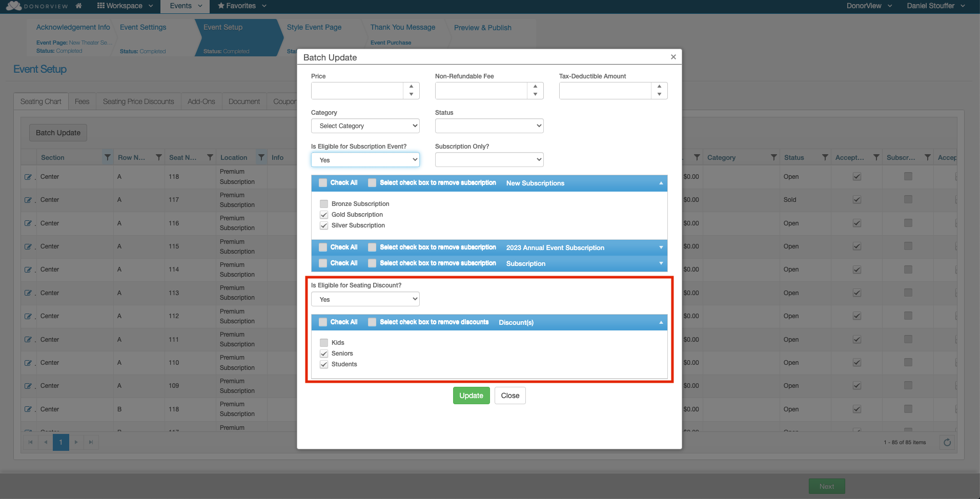Open the Workspace menu

125,6
